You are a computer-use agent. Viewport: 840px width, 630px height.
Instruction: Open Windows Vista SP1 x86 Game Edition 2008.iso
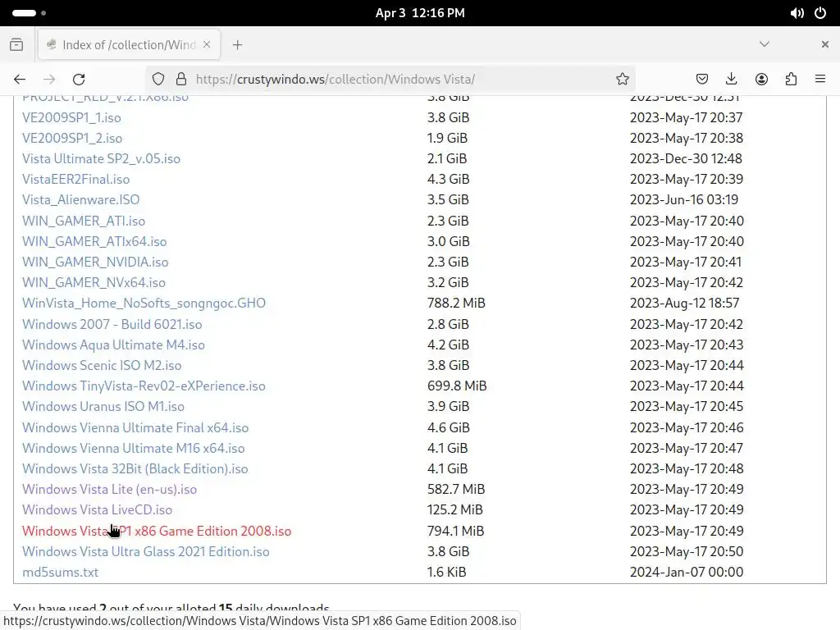(x=157, y=531)
